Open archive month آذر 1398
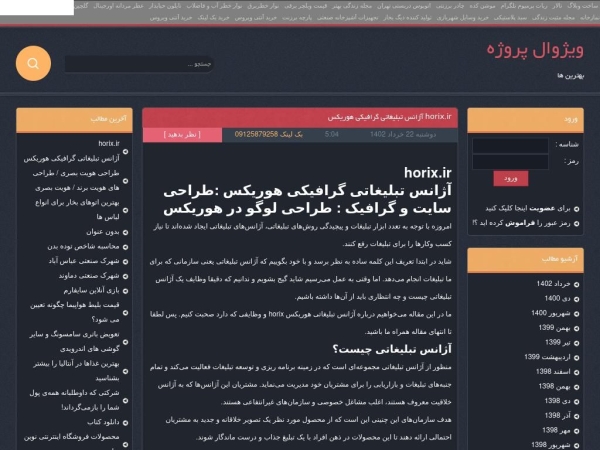 [558, 416]
